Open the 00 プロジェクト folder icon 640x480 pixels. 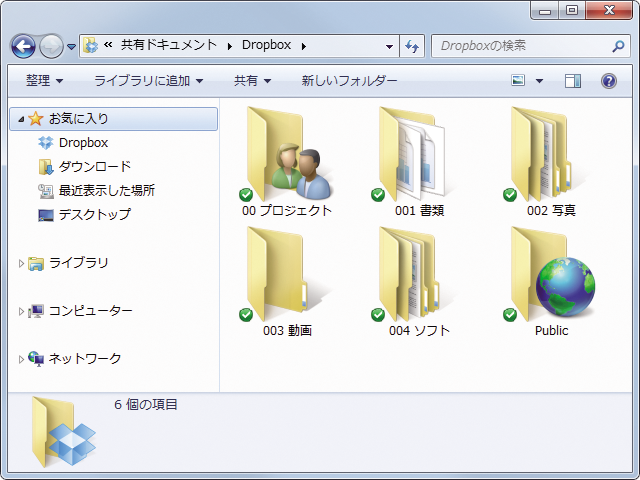[x=287, y=155]
